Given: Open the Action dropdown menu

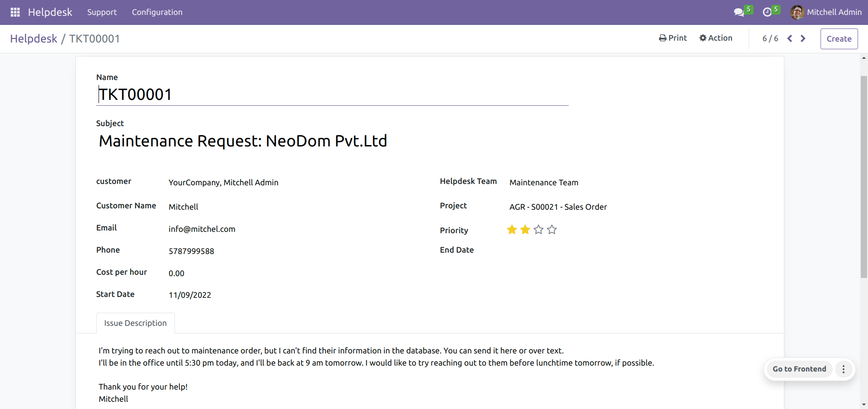Looking at the screenshot, I should tap(716, 38).
